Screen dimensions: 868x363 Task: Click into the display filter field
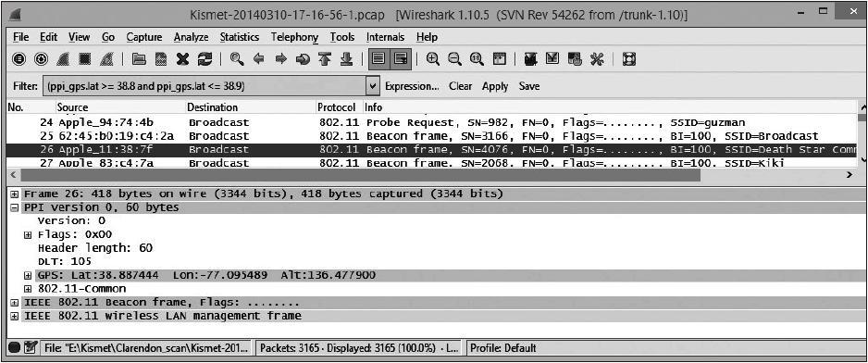click(x=205, y=86)
